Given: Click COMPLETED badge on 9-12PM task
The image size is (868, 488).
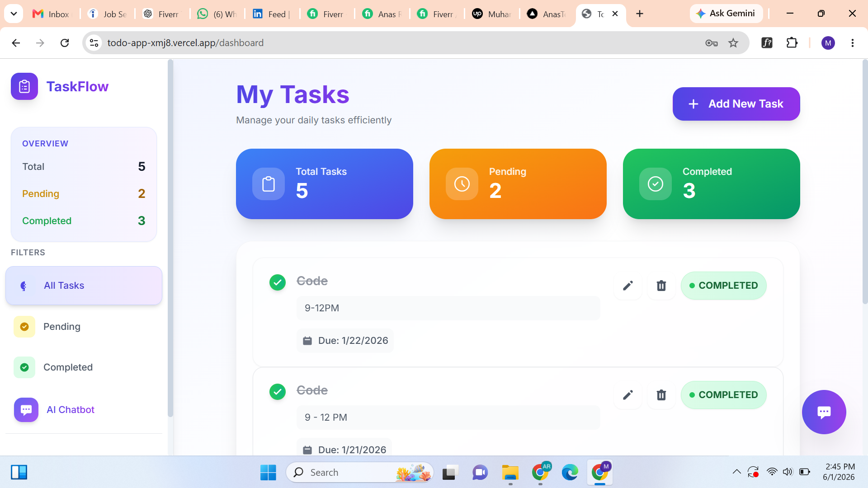Looking at the screenshot, I should point(723,286).
